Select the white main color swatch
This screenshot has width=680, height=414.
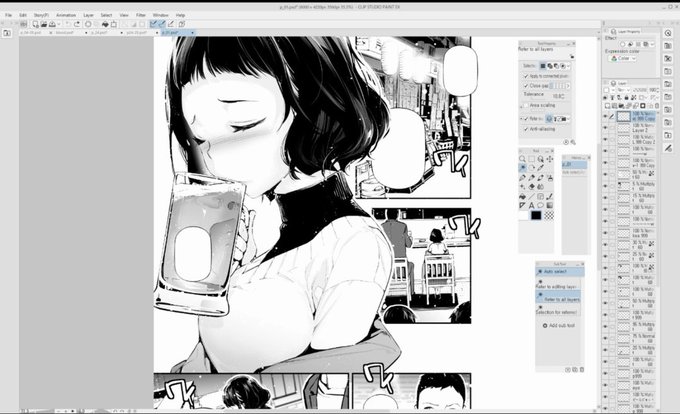tap(523, 215)
